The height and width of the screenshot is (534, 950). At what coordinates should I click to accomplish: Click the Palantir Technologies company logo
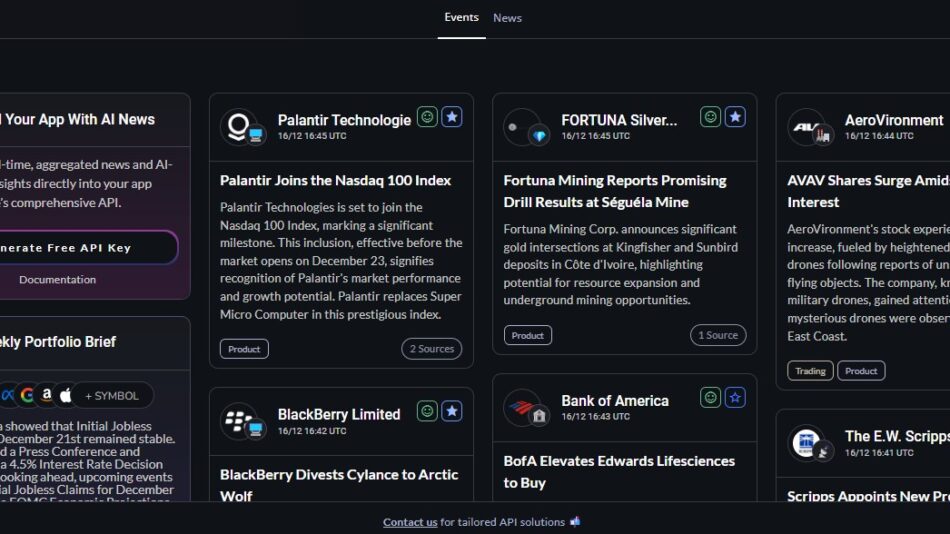tap(239, 126)
